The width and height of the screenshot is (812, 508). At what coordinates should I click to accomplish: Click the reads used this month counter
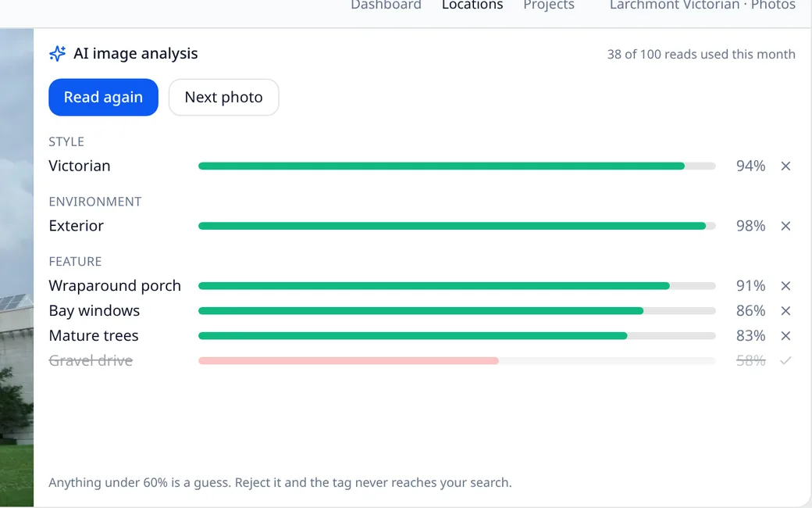click(701, 55)
